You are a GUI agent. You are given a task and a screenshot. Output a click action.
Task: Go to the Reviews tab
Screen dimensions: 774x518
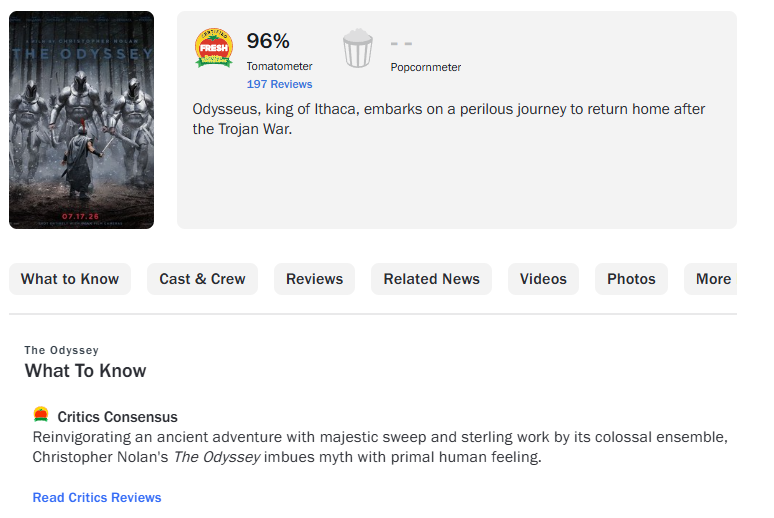pyautogui.click(x=314, y=279)
